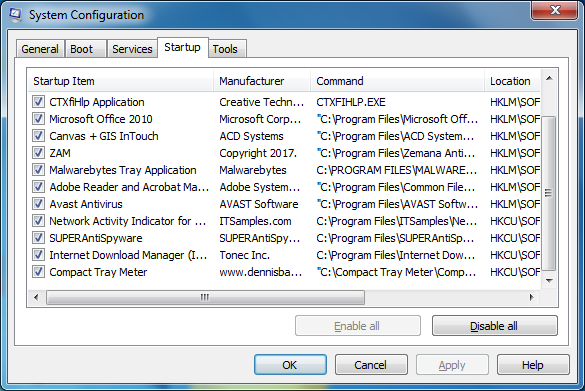
Task: Click the vertical scrollbar thumb
Action: 548,193
